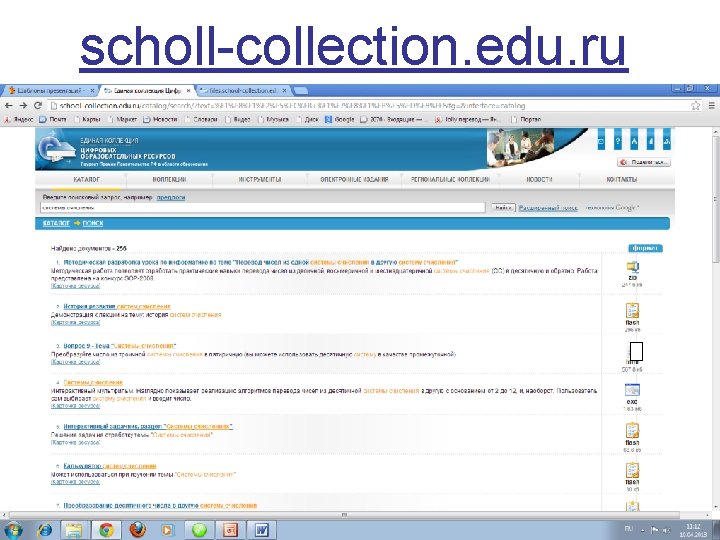Open Firefox from the taskbar
The image size is (720, 540).
137,530
